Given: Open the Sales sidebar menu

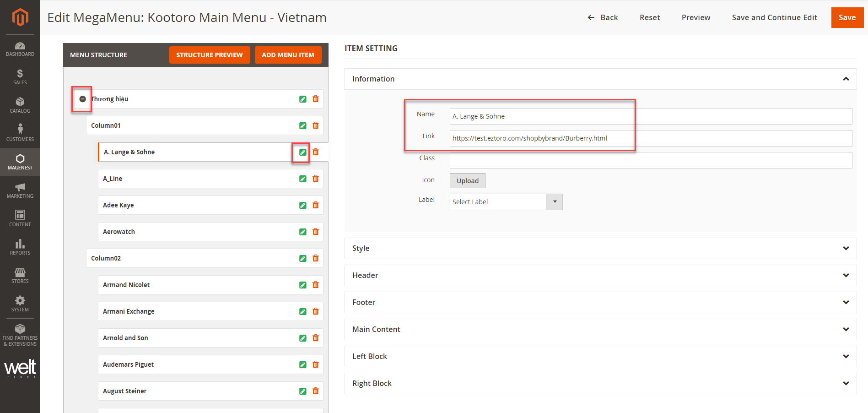Looking at the screenshot, I should [x=20, y=77].
